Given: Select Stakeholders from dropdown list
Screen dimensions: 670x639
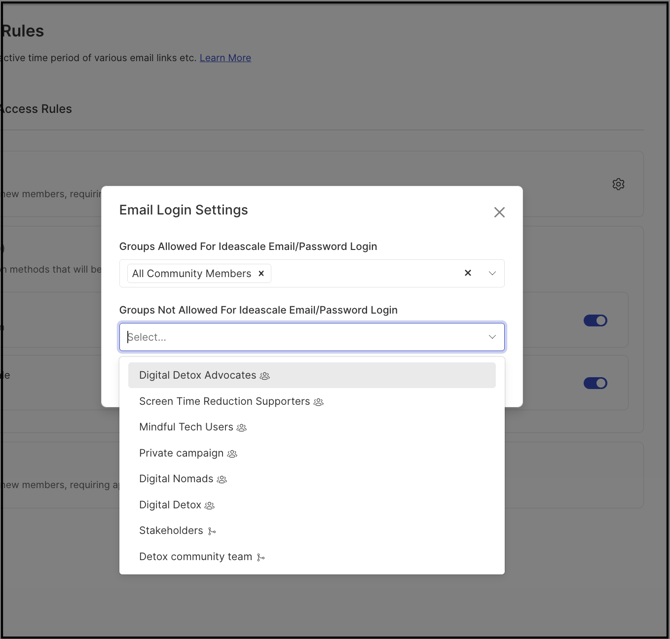Looking at the screenshot, I should click(171, 531).
